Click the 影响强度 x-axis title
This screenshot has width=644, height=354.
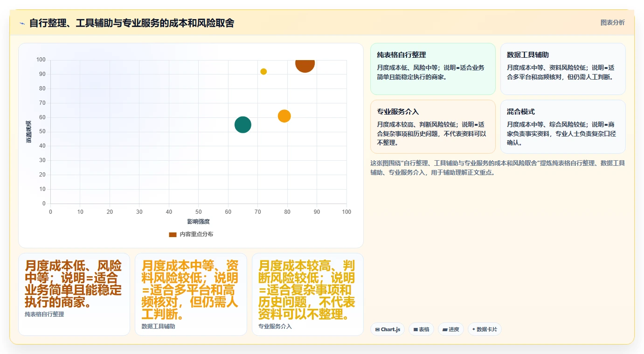(199, 222)
